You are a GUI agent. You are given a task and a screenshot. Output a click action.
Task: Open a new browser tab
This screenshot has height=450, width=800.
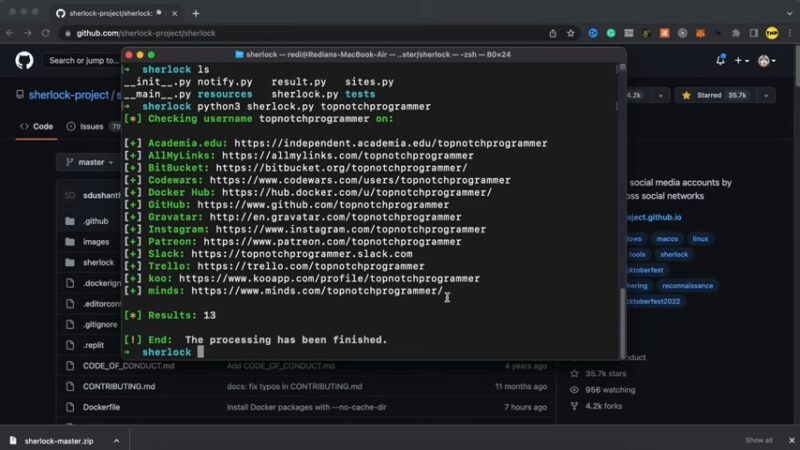click(196, 13)
